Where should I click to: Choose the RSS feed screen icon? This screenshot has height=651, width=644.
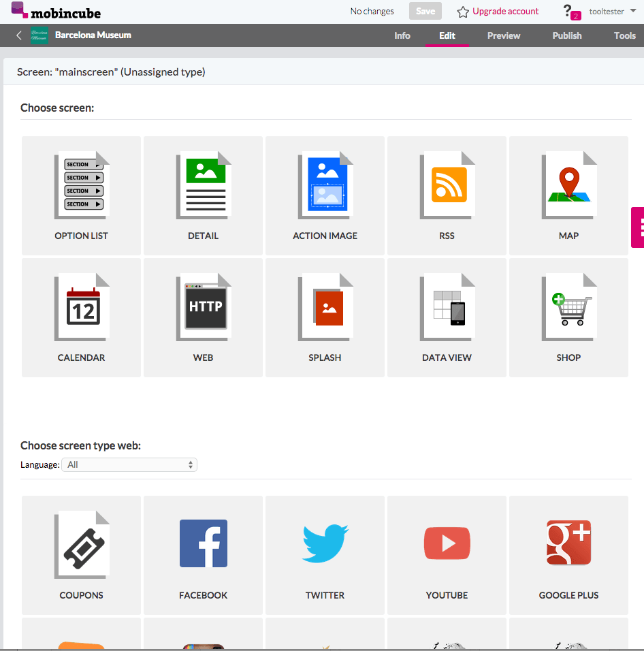click(447, 185)
